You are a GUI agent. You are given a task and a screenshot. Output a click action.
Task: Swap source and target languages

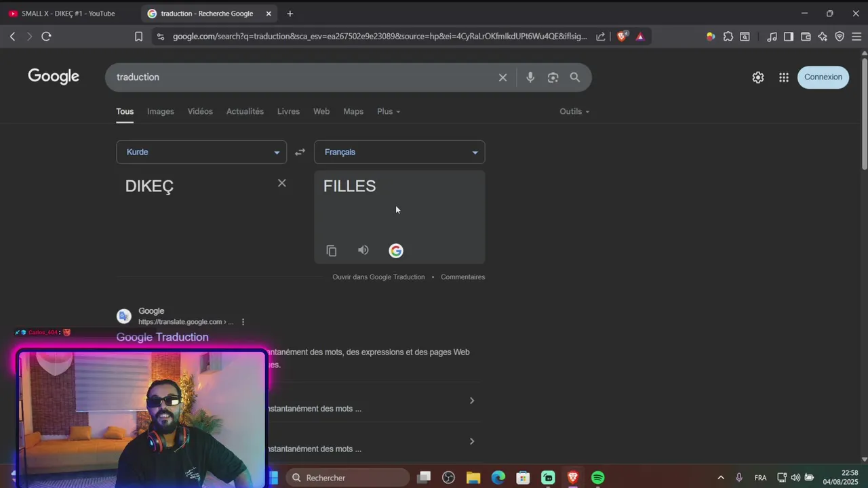[x=300, y=152]
